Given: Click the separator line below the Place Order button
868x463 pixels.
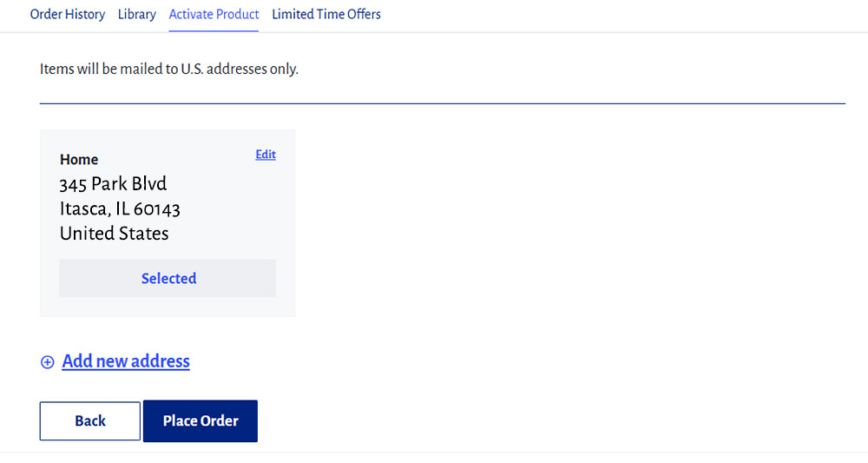Looking at the screenshot, I should (x=434, y=452).
